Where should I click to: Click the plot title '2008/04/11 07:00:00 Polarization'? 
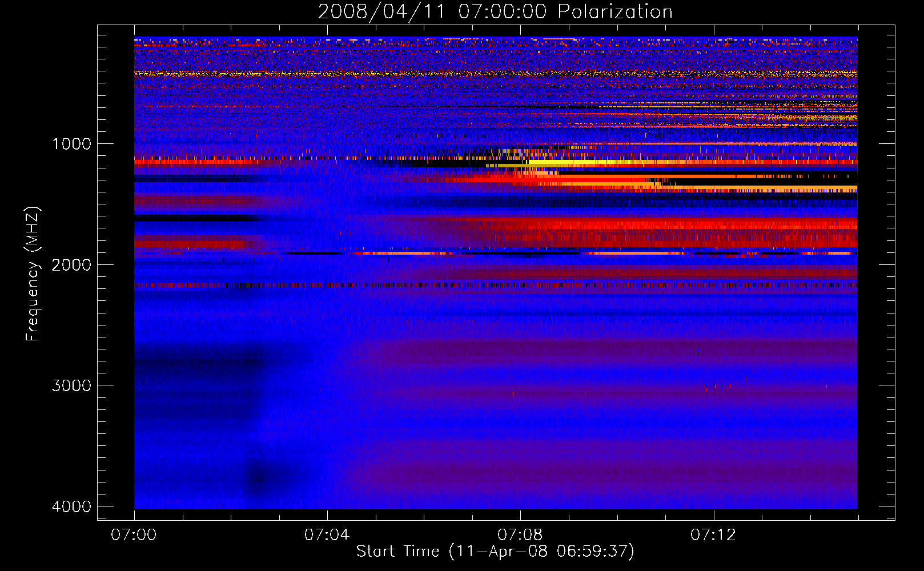click(495, 11)
